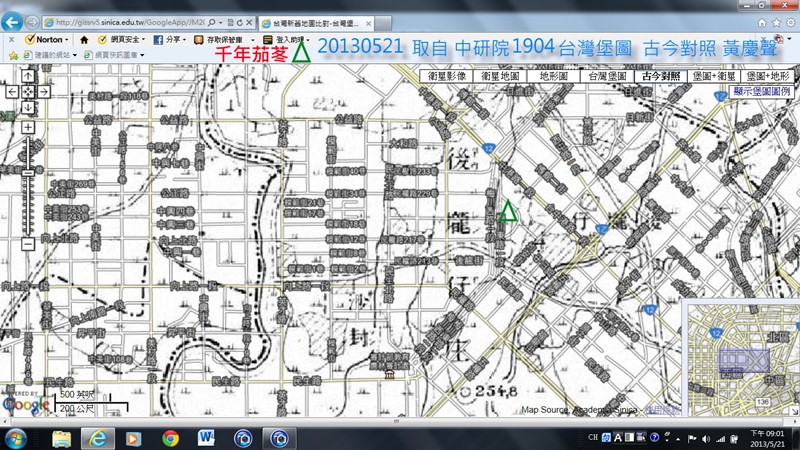
Task: Click the CH language indicator in tray
Action: (592, 437)
